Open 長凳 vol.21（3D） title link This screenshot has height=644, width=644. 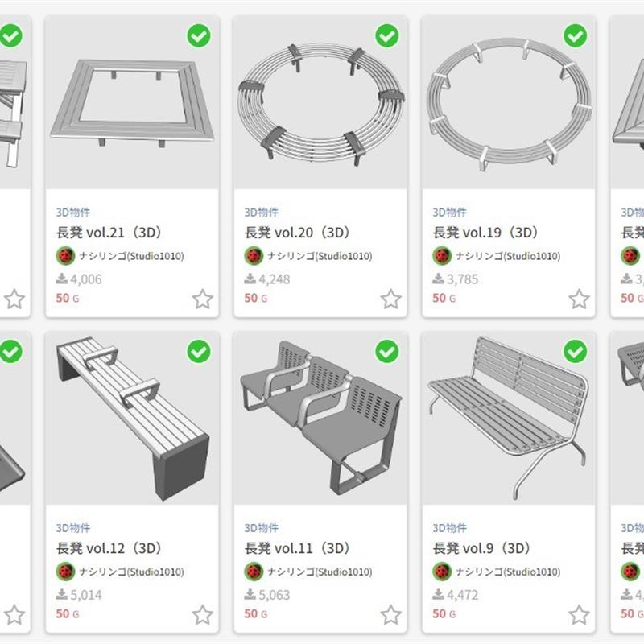109,233
